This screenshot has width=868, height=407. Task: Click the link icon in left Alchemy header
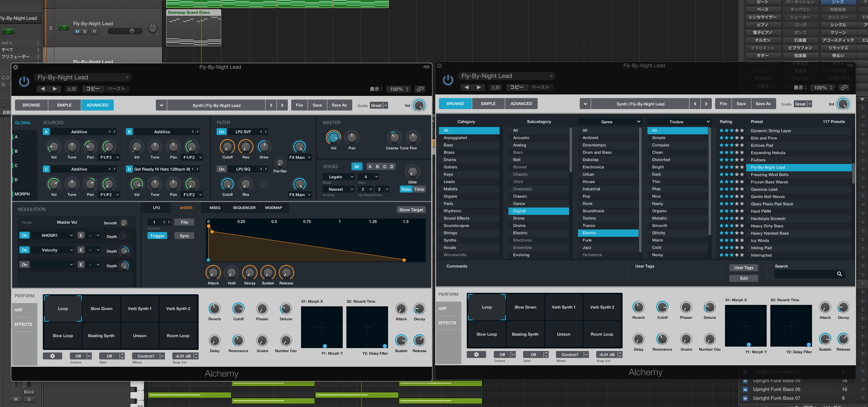tap(420, 89)
